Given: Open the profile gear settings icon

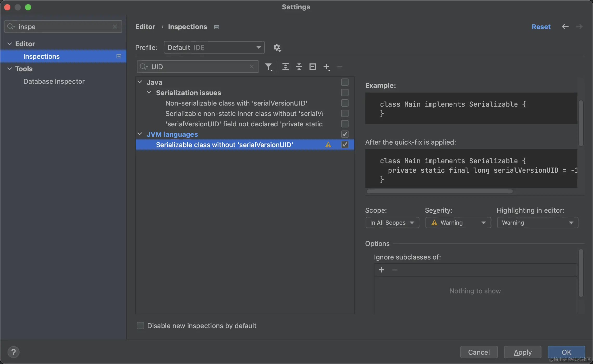Looking at the screenshot, I should click(277, 48).
